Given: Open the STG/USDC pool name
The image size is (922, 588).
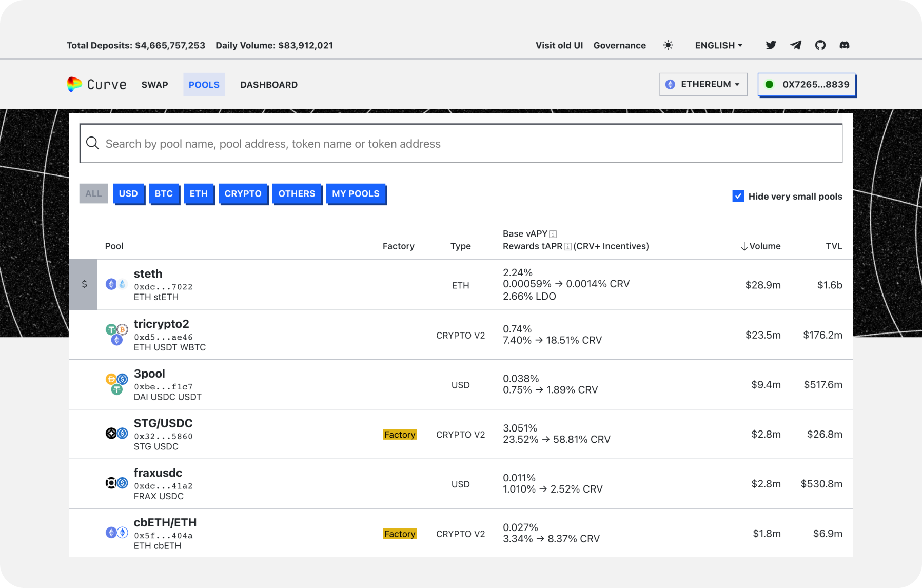Looking at the screenshot, I should pos(163,423).
